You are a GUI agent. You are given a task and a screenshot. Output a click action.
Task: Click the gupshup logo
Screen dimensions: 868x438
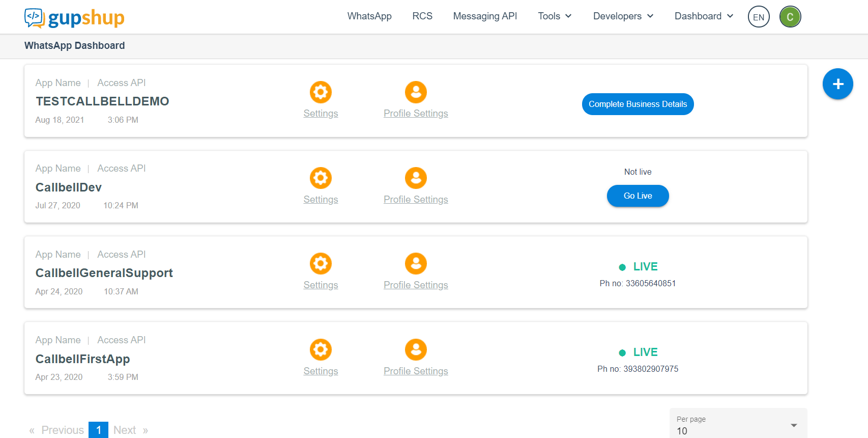click(x=74, y=18)
